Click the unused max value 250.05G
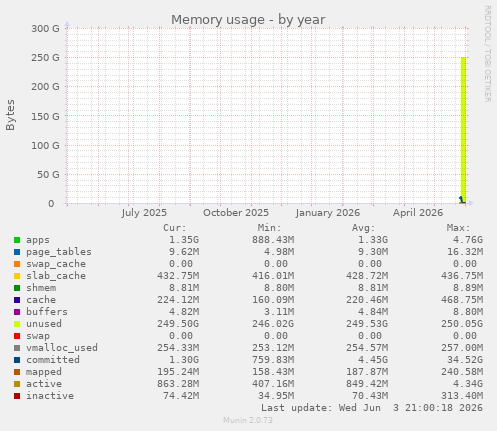This screenshot has height=431, width=497. click(x=462, y=324)
